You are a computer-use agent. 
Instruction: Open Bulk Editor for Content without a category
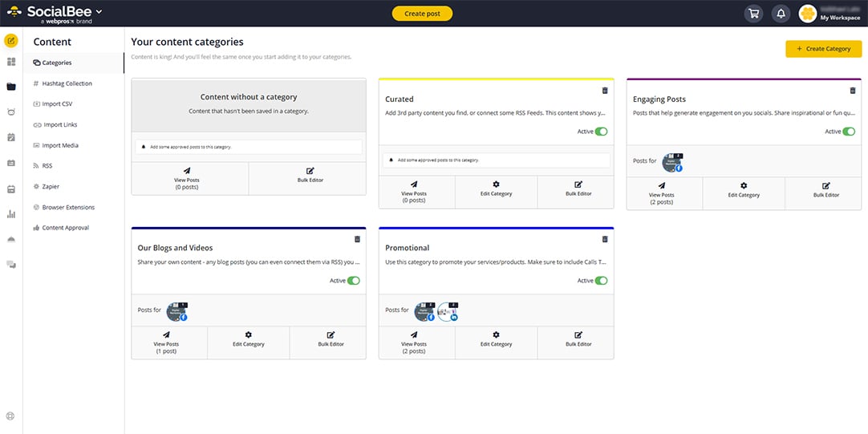307,178
